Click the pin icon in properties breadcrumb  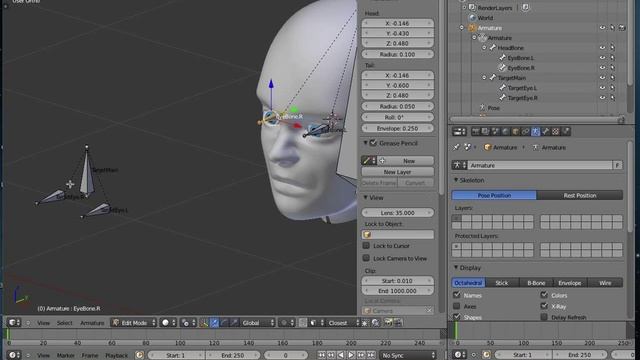click(x=456, y=147)
